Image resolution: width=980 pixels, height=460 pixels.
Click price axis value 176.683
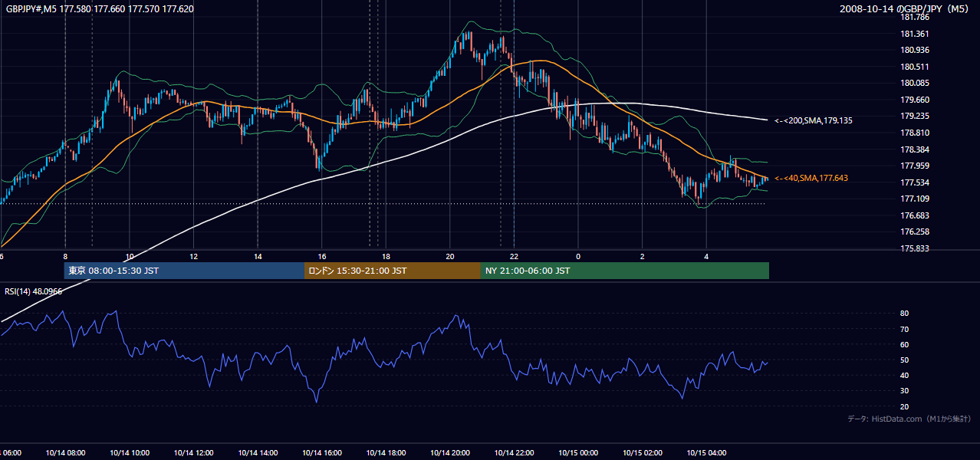point(916,215)
